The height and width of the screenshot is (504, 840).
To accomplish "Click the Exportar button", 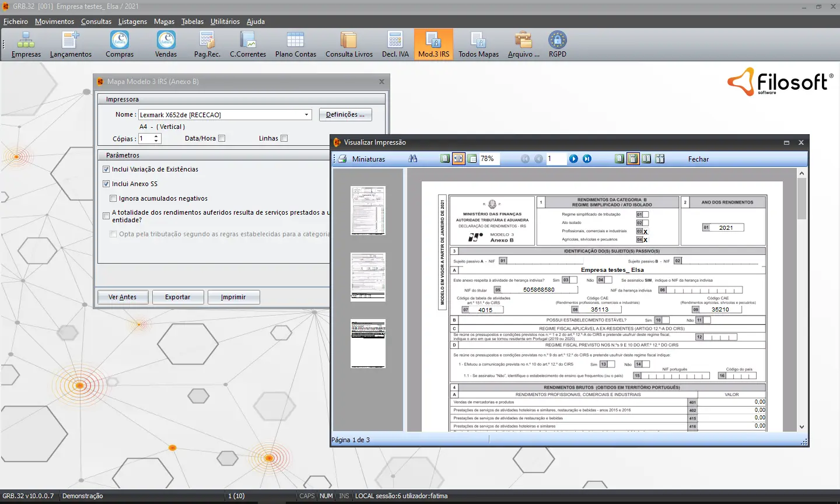I will coord(178,297).
